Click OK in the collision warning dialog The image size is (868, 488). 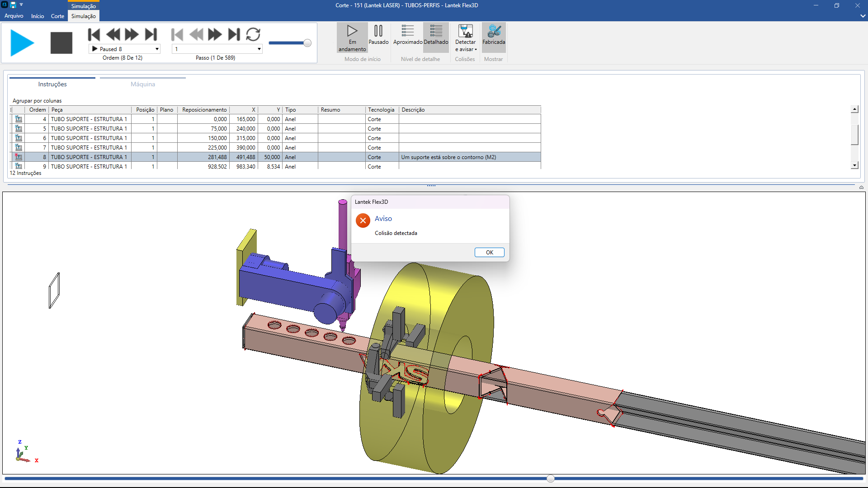490,252
